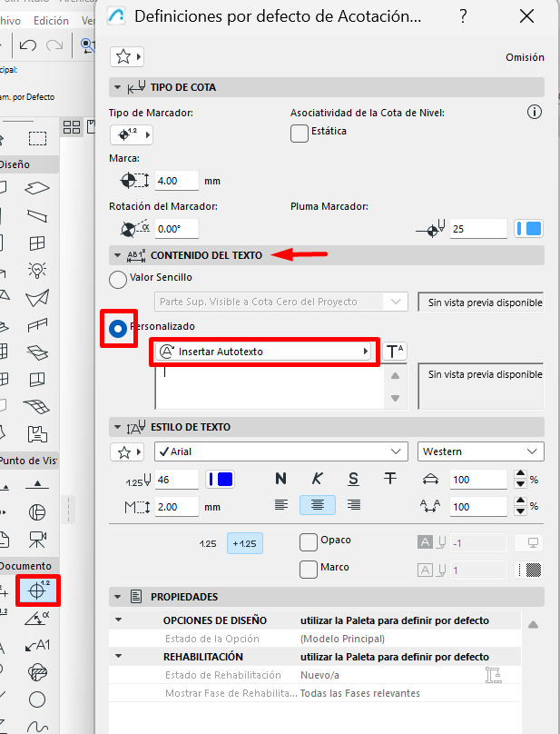Screen dimensions: 560x734
Task: Collapse the Tipo de Cota section
Action: click(117, 87)
